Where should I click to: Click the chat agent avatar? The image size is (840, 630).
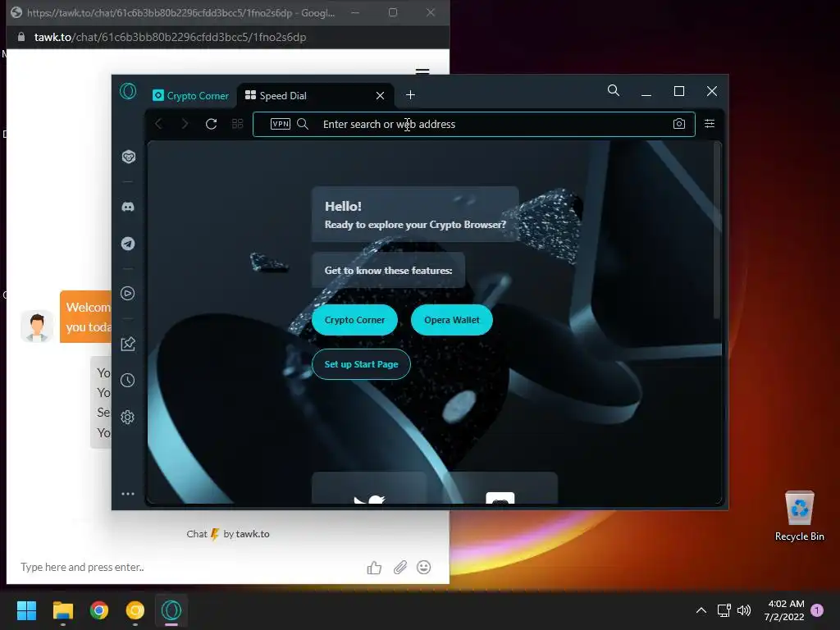click(x=37, y=326)
